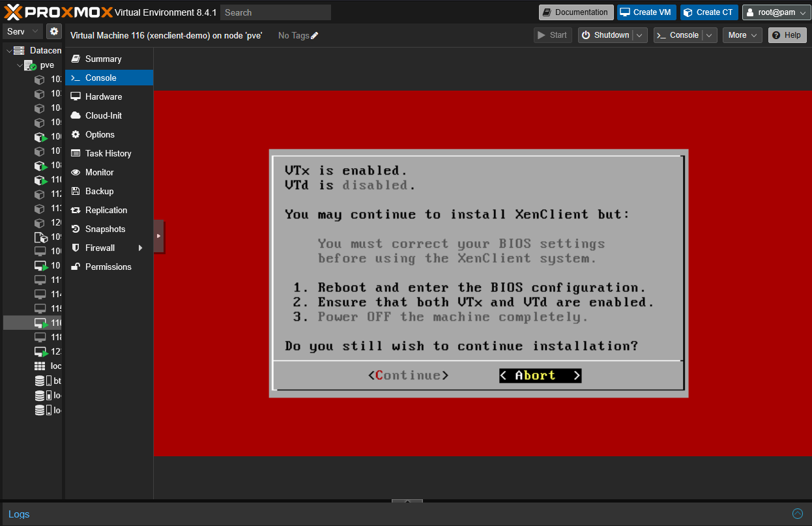The height and width of the screenshot is (526, 812).
Task: Expand the Shutdown dropdown arrow
Action: coord(640,35)
